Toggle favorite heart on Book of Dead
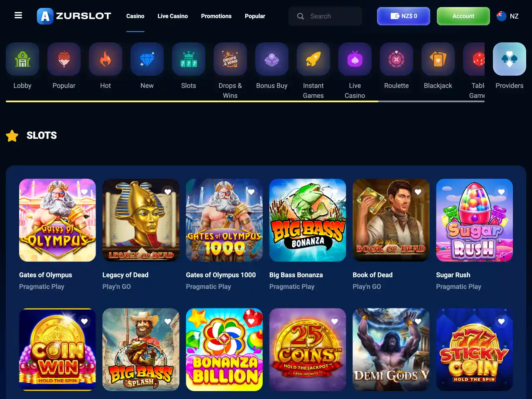Viewport: 532px width, 399px height. tap(418, 192)
